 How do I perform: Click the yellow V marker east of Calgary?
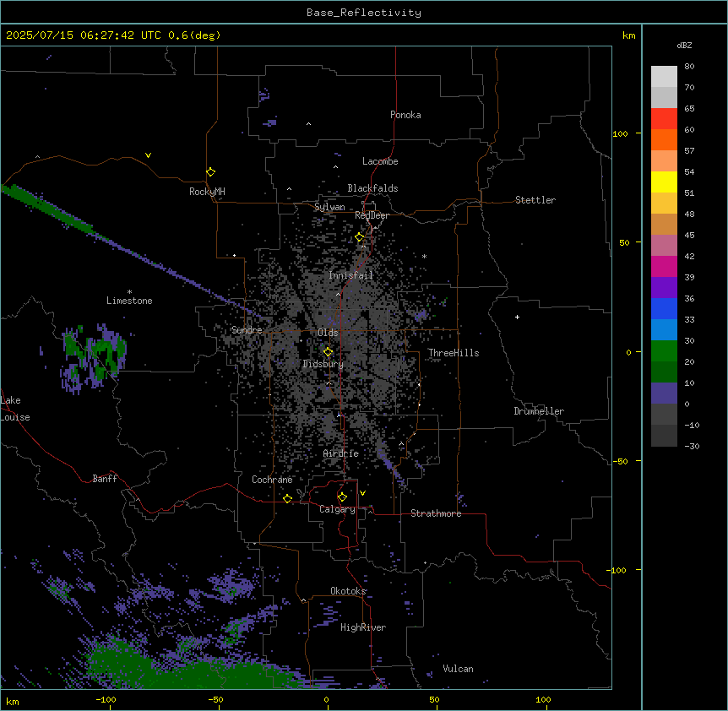point(362,493)
